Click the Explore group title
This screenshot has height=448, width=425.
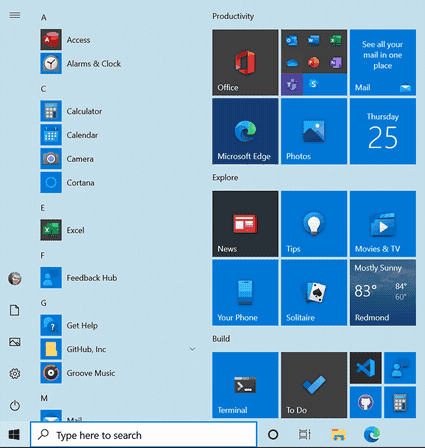click(225, 177)
